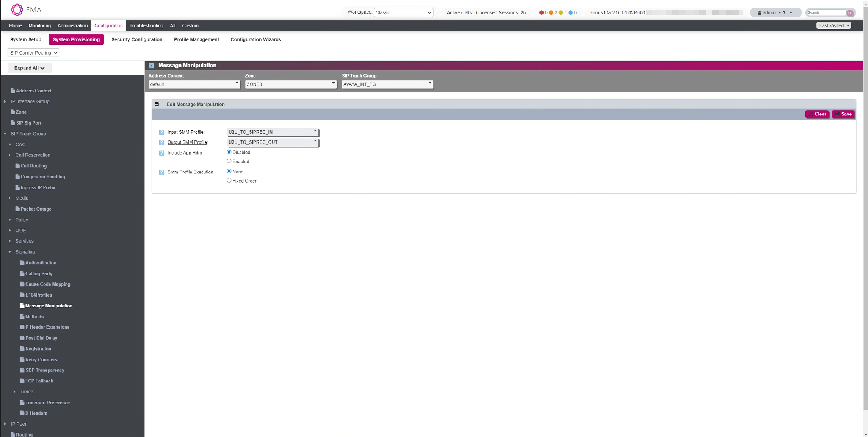Open the Administration menu
Viewport: 868px width, 437px height.
point(72,26)
